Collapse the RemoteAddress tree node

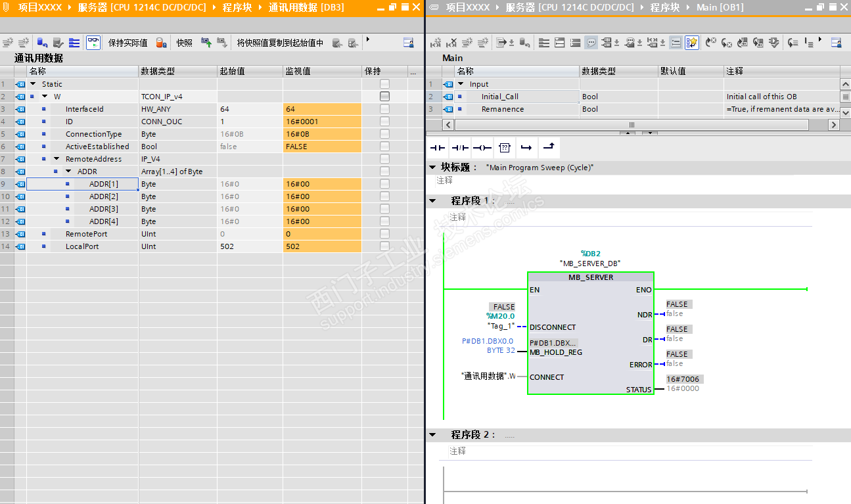[x=57, y=159]
